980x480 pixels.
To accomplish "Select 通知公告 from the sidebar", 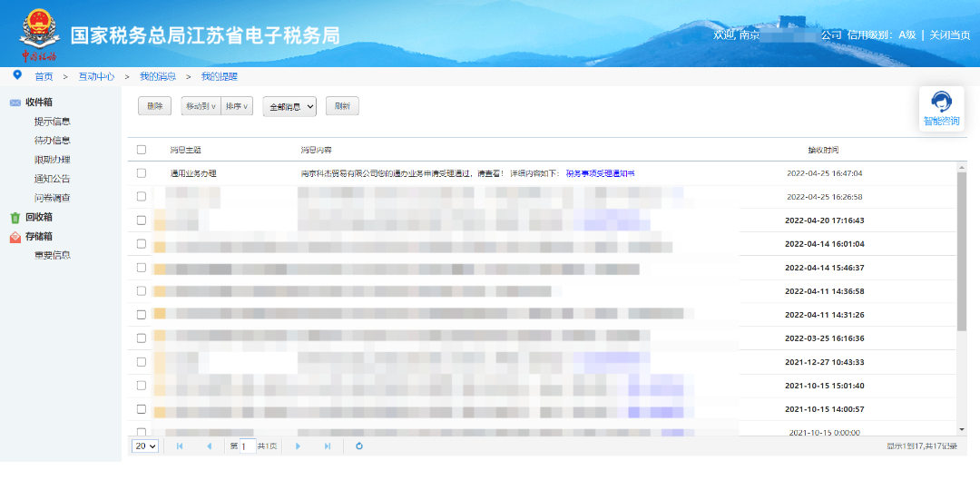I will point(53,179).
